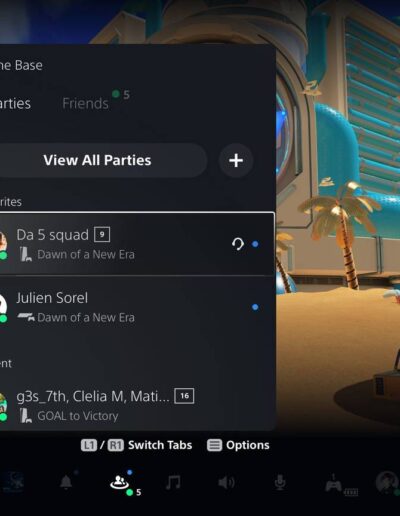Click the Options menu hint
The image size is (400, 516).
click(x=238, y=445)
